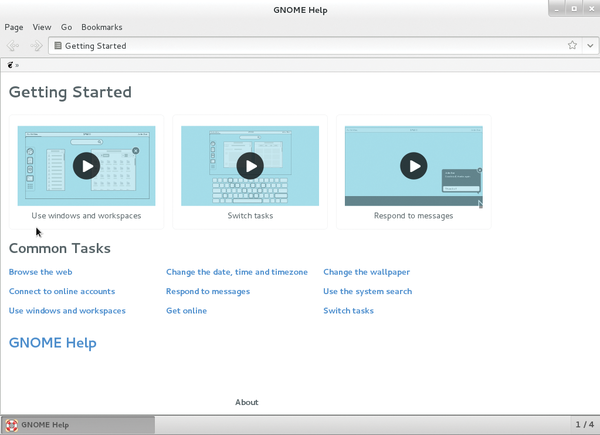600x435 pixels.
Task: Open the Get online link
Action: [186, 311]
